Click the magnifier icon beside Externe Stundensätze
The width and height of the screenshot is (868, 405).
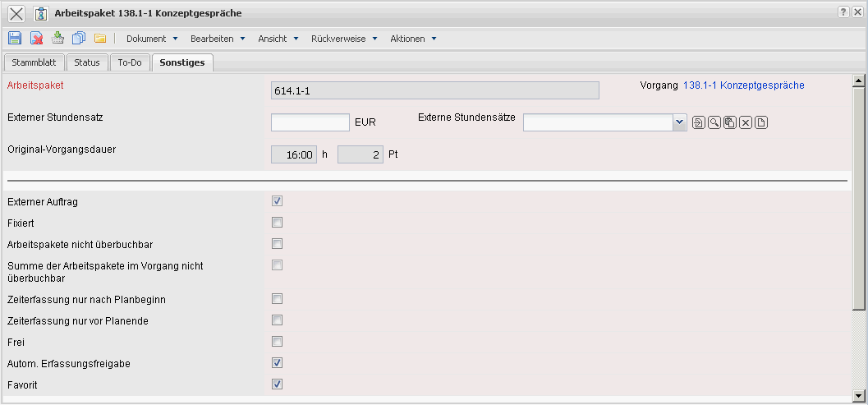[714, 122]
